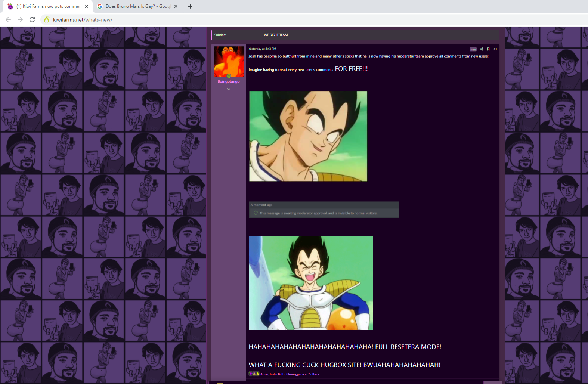Open the reactions list Azusa, Justin Buttz and others
This screenshot has width=588, height=384.
(290, 374)
